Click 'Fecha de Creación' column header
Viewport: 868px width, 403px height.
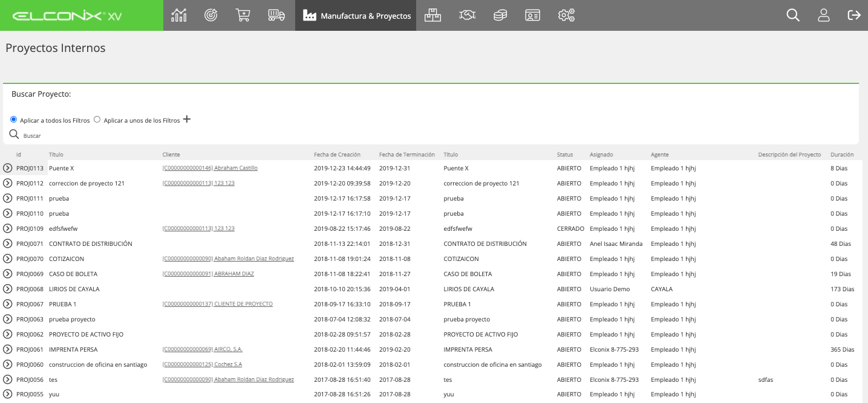tap(338, 155)
